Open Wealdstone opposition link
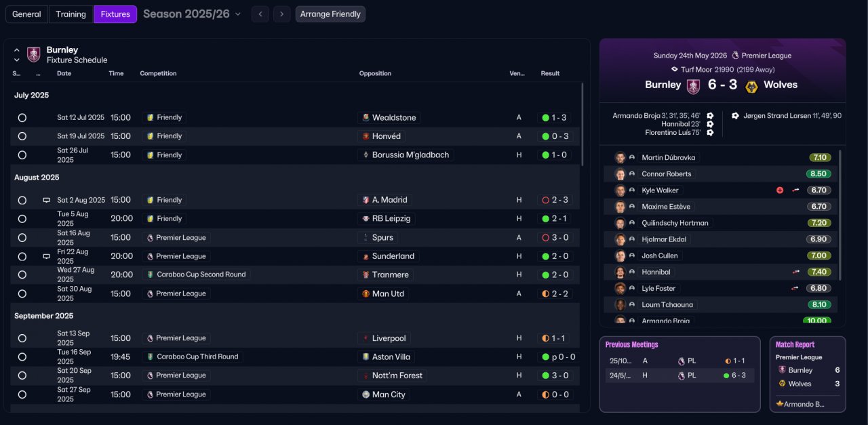This screenshot has width=868, height=425. click(x=389, y=117)
